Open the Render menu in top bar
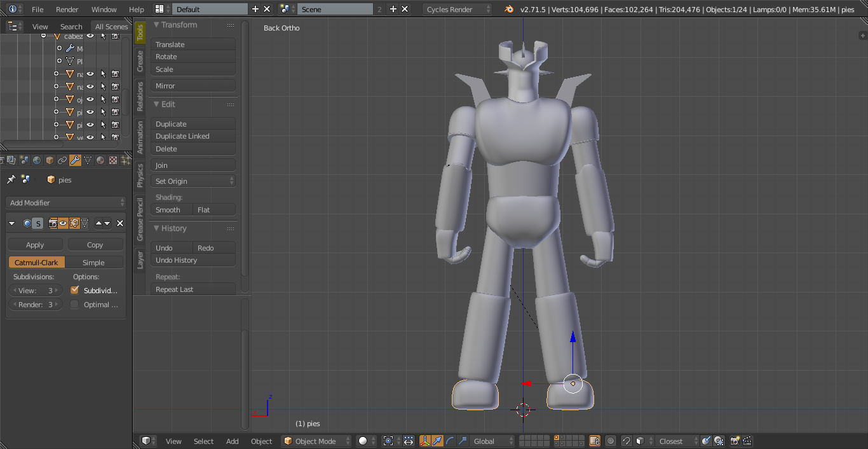 (x=67, y=10)
